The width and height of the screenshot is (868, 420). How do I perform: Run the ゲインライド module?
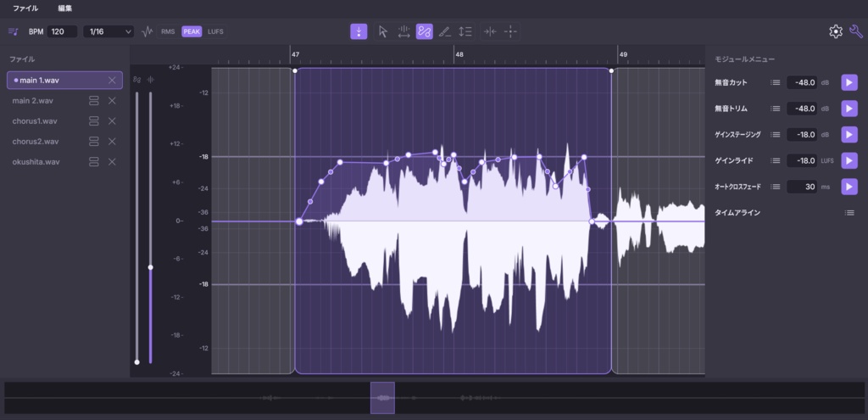coord(849,160)
